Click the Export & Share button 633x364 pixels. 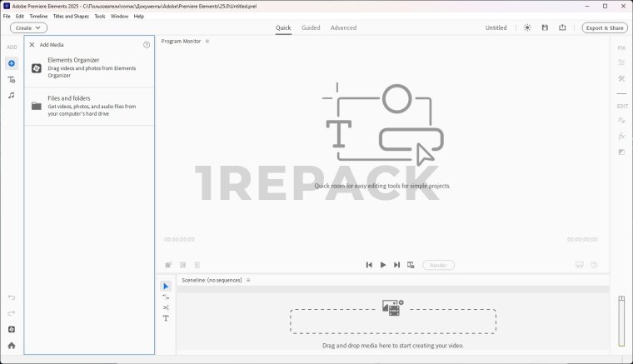point(605,27)
